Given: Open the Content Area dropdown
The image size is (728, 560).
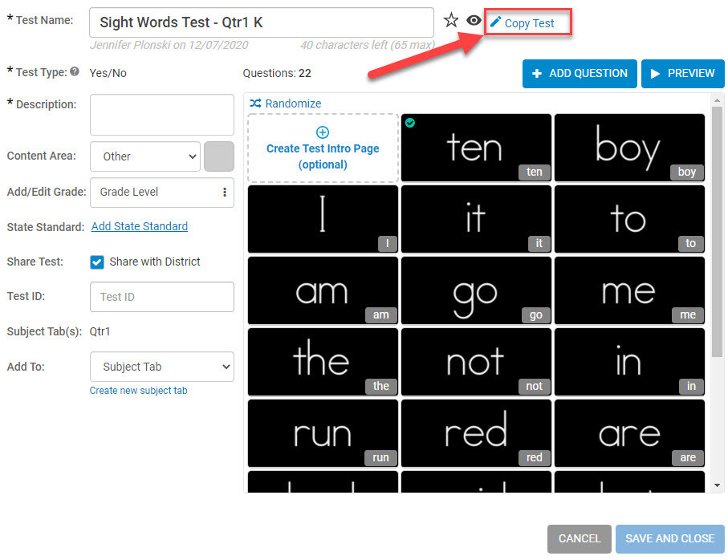Looking at the screenshot, I should coord(145,156).
